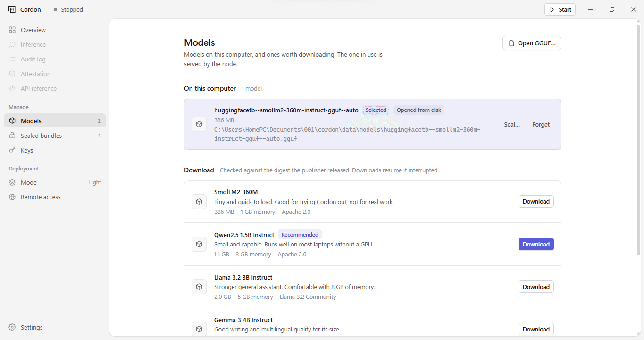This screenshot has width=644, height=340.
Task: Click Seal... on the local model
Action: (x=512, y=124)
